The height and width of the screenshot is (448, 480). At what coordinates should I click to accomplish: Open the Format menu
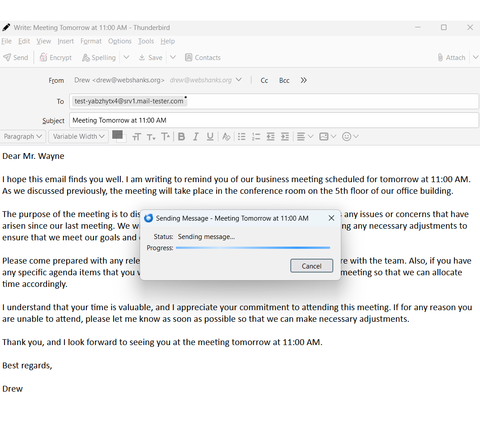tap(91, 41)
